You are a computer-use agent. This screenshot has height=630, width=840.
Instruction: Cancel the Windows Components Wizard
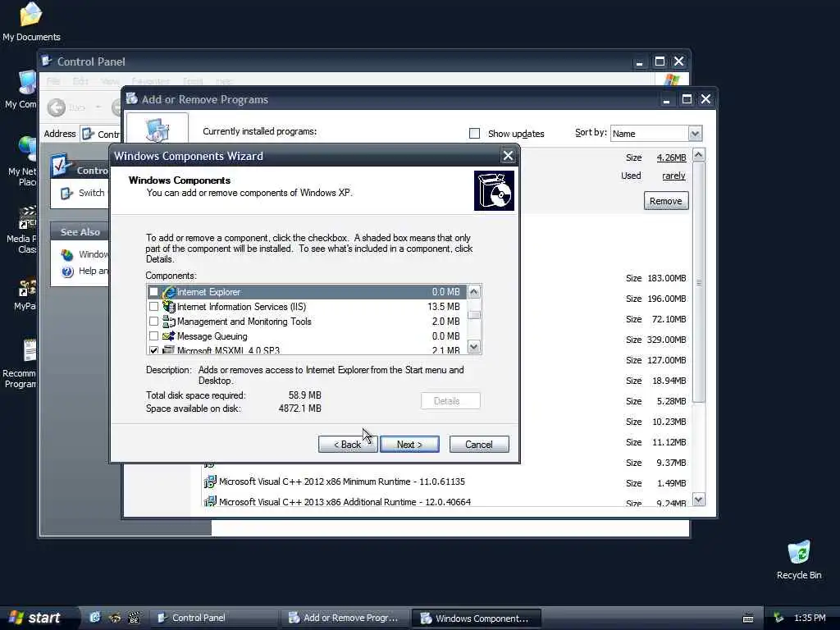click(479, 444)
